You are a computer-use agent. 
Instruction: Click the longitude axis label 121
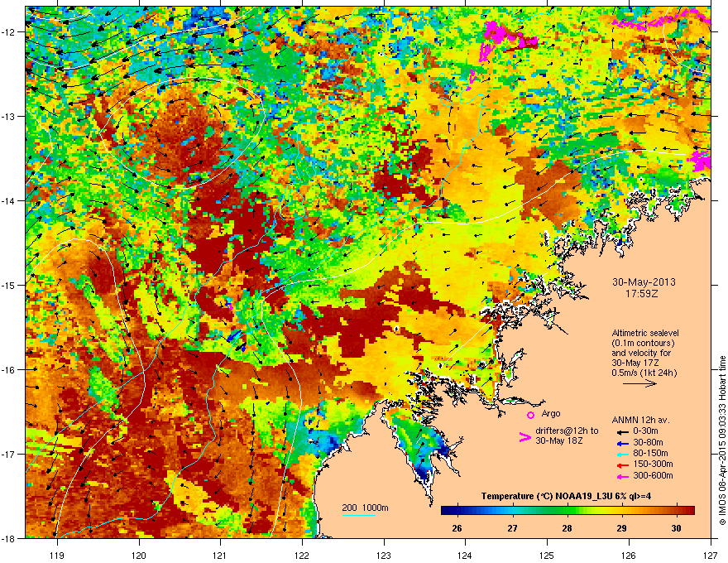[220, 555]
